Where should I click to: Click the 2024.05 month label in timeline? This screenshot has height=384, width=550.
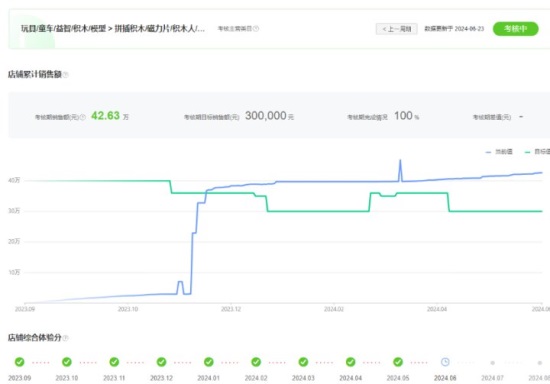pos(398,378)
